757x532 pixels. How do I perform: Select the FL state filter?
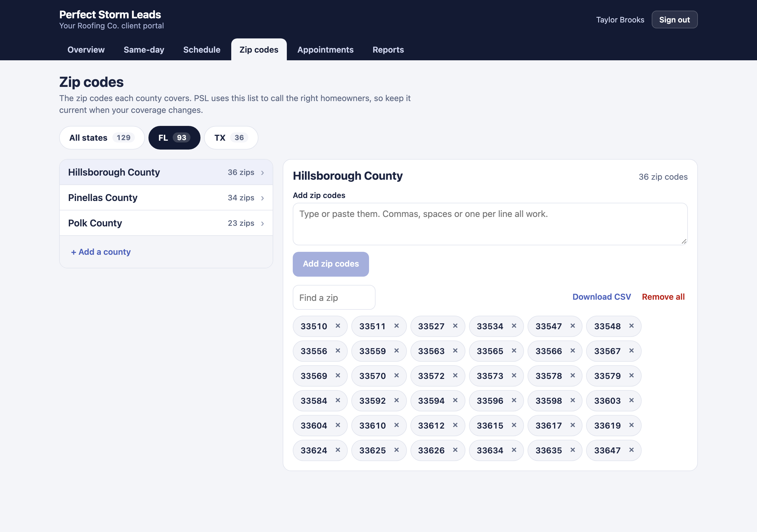click(x=174, y=138)
